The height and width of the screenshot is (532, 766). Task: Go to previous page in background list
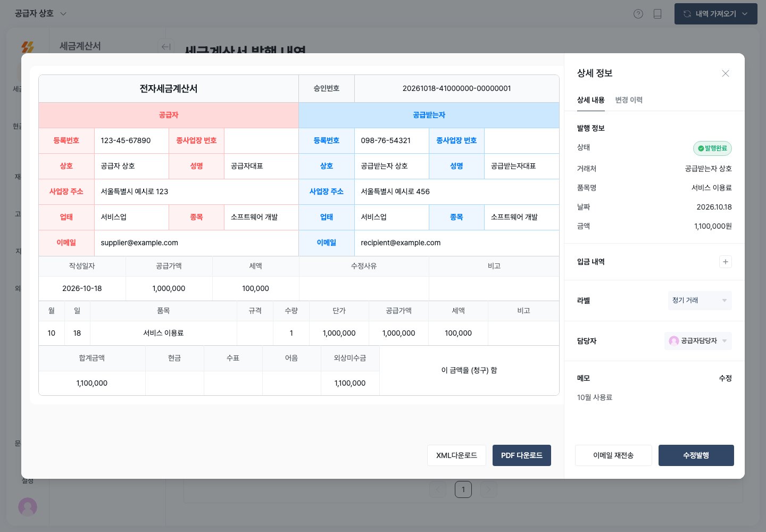point(438,489)
